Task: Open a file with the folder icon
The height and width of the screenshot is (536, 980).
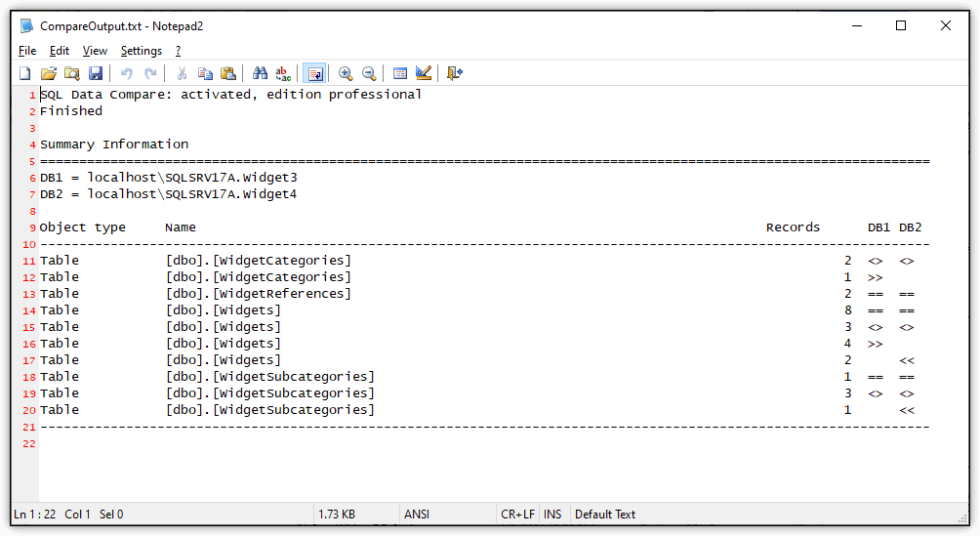Action: 49,73
